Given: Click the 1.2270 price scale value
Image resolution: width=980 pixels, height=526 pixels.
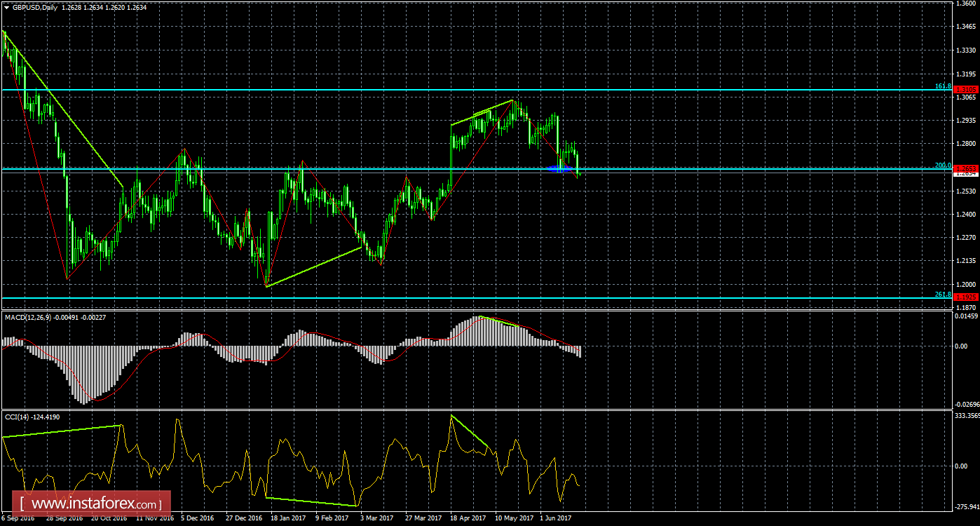Looking at the screenshot, I should point(967,238).
